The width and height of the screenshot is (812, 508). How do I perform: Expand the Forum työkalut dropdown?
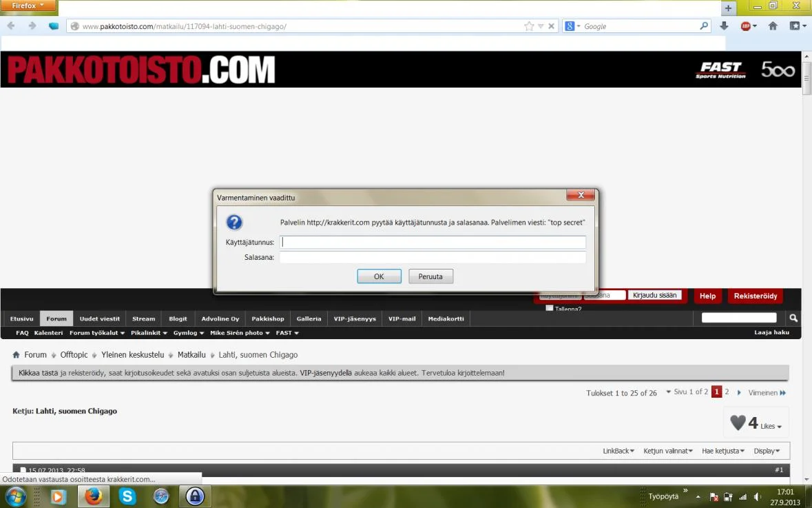[x=97, y=333]
